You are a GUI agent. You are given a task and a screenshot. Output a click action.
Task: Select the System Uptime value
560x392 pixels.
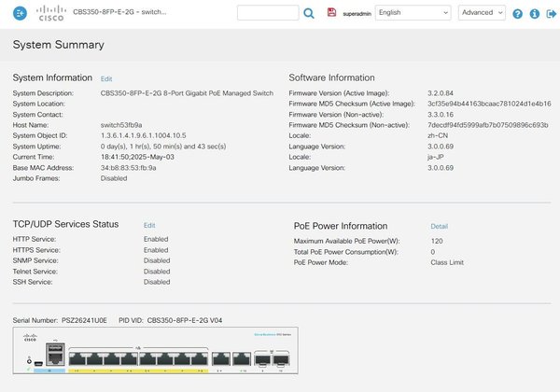tap(163, 147)
